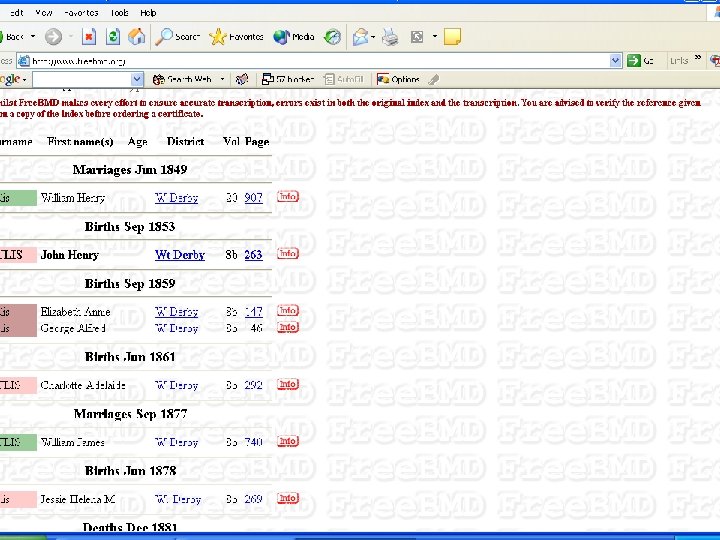
Task: Click the 'Births Sep 1853' heading
Action: pyautogui.click(x=130, y=226)
